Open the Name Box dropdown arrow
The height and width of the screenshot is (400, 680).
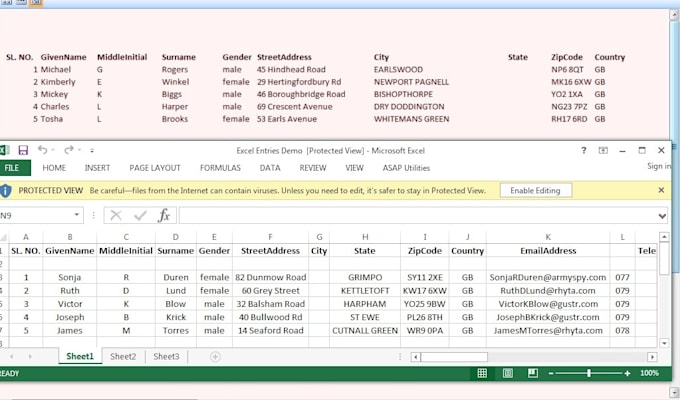[x=76, y=215]
